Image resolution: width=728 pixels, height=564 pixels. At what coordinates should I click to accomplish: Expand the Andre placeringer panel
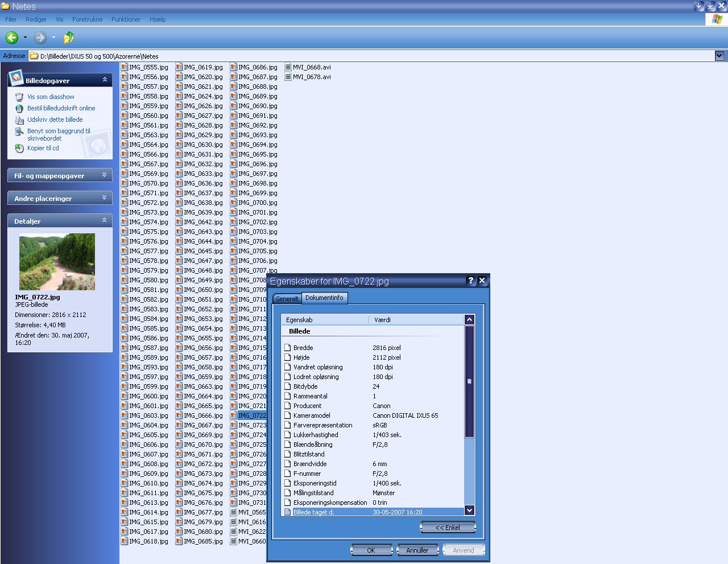click(x=105, y=198)
